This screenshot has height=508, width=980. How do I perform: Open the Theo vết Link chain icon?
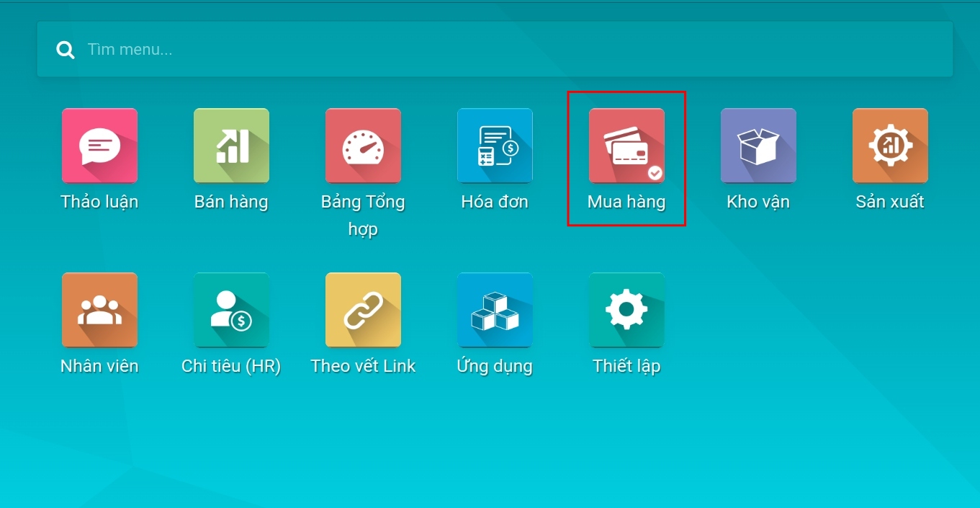tap(363, 310)
